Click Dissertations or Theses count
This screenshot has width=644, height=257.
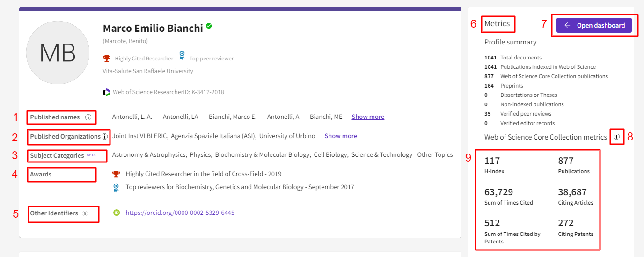521,95
